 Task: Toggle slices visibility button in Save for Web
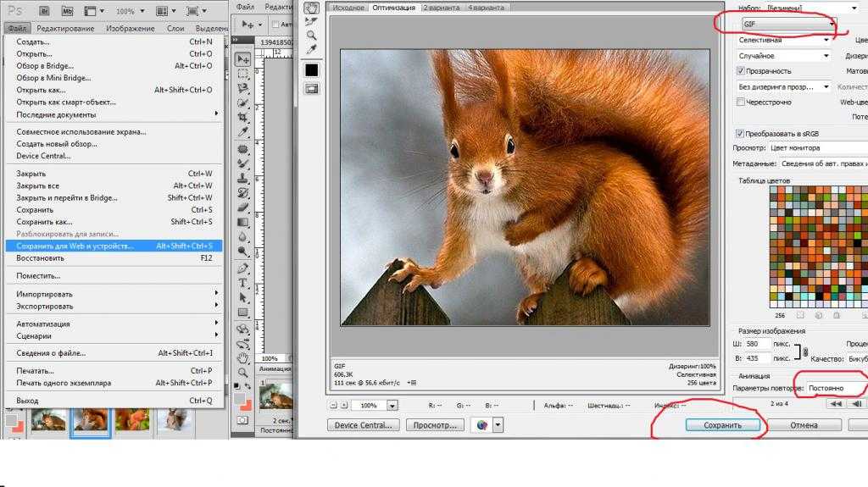point(312,89)
